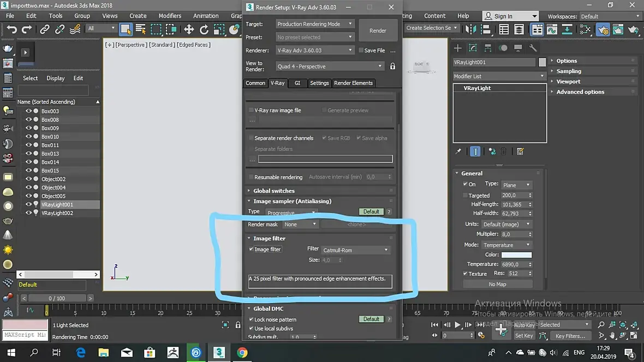Image resolution: width=644 pixels, height=362 pixels.
Task: Toggle Show End Result icon
Action: (475, 152)
